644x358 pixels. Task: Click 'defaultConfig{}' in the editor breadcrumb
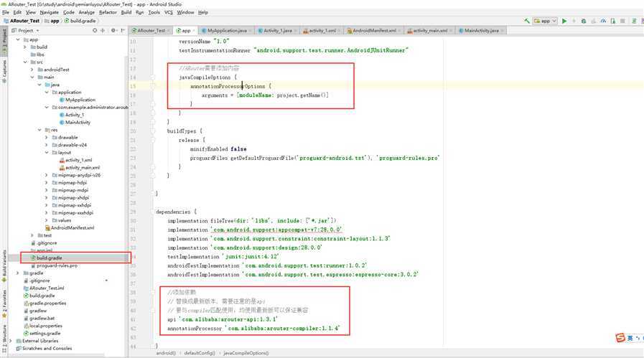199,353
